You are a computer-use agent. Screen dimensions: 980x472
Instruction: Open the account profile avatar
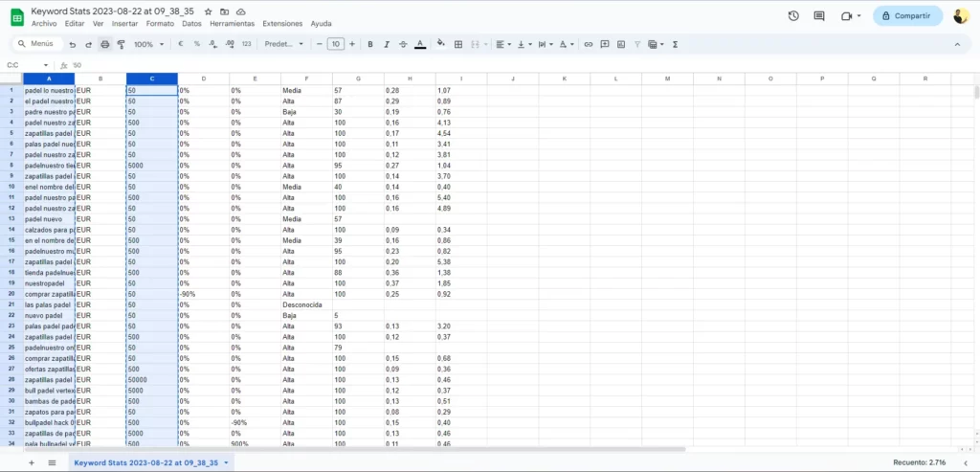961,16
